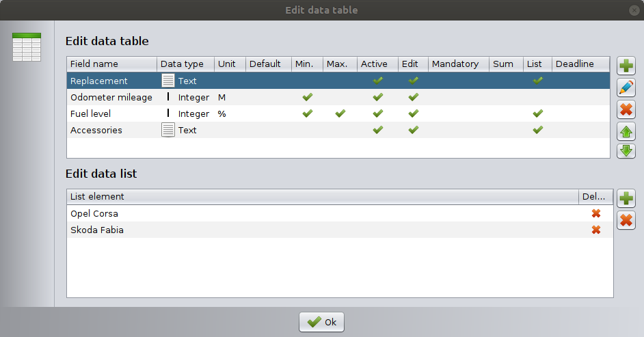Sort by the Field name column header
Viewport: 644px width, 337px height.
111,64
